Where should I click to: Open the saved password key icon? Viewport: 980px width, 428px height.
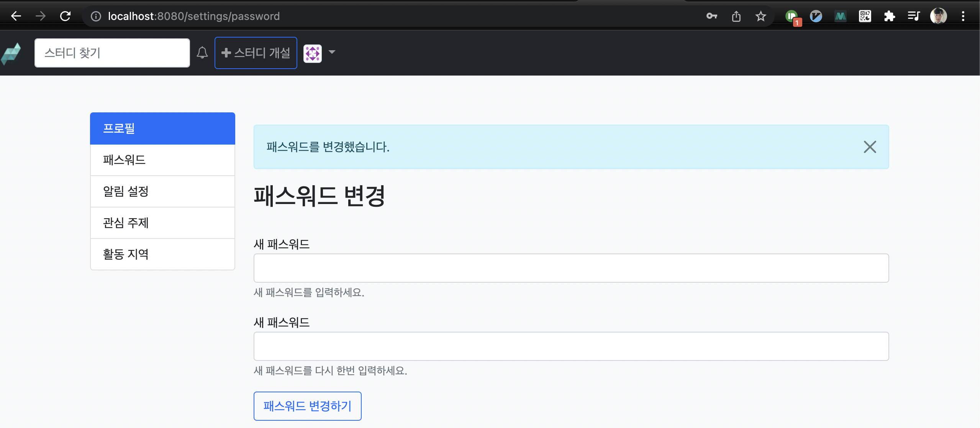(x=711, y=16)
